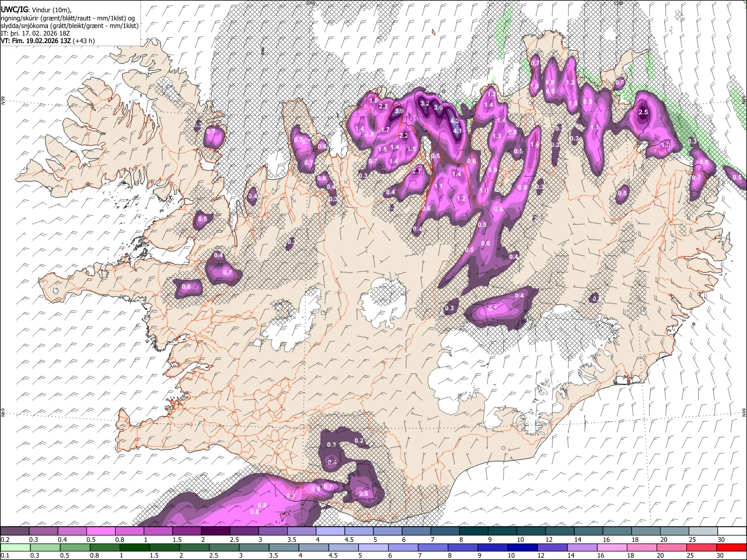Click the 'VT: Fim. 19.02.2026 13Z (+43 h)' line
This screenshot has width=747, height=560.
coord(48,41)
